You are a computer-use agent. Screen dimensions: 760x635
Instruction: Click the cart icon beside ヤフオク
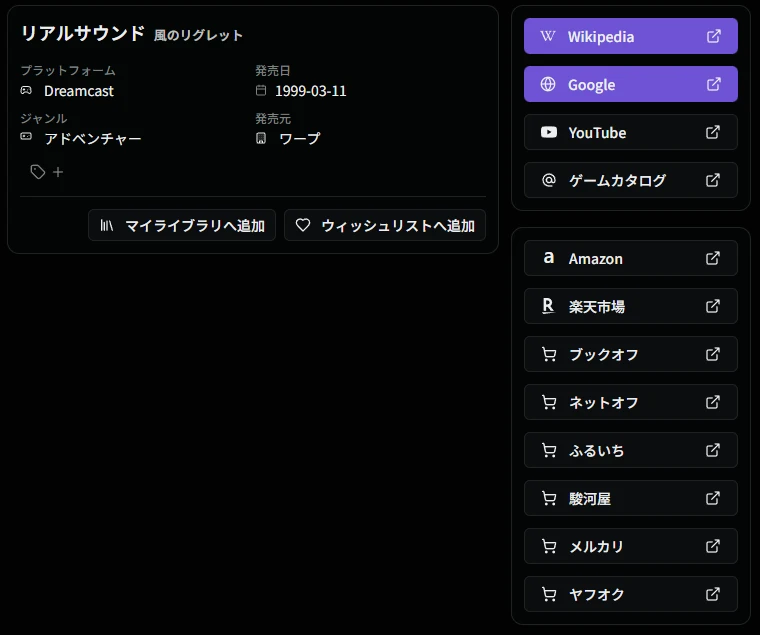[x=549, y=594]
